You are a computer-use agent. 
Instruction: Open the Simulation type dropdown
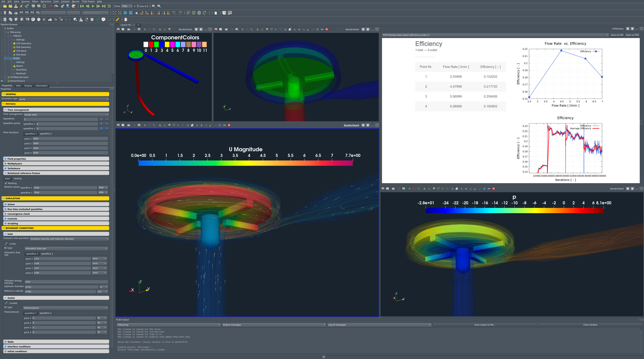(64, 99)
